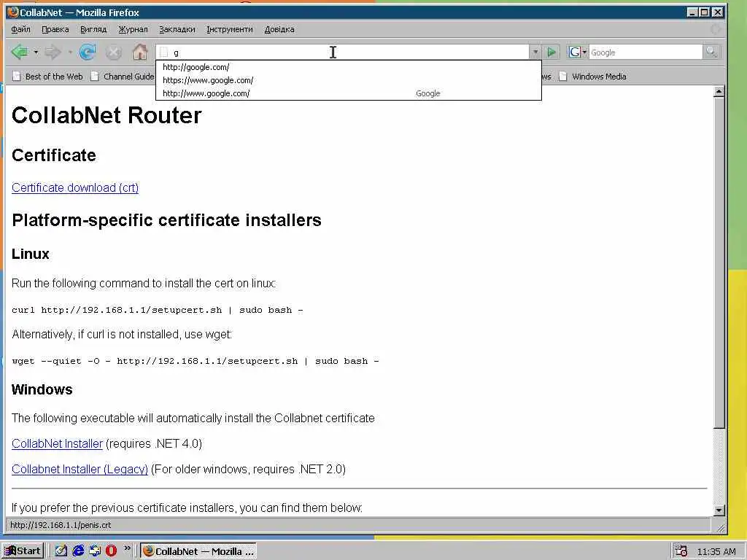This screenshot has height=560, width=747.
Task: Click the Windows Start button
Action: click(23, 551)
